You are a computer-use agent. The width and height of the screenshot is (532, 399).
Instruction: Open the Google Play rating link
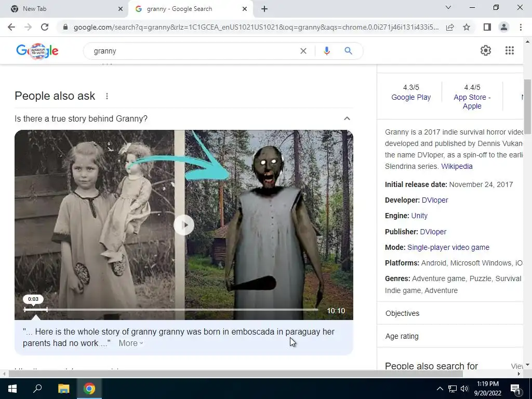411,97
